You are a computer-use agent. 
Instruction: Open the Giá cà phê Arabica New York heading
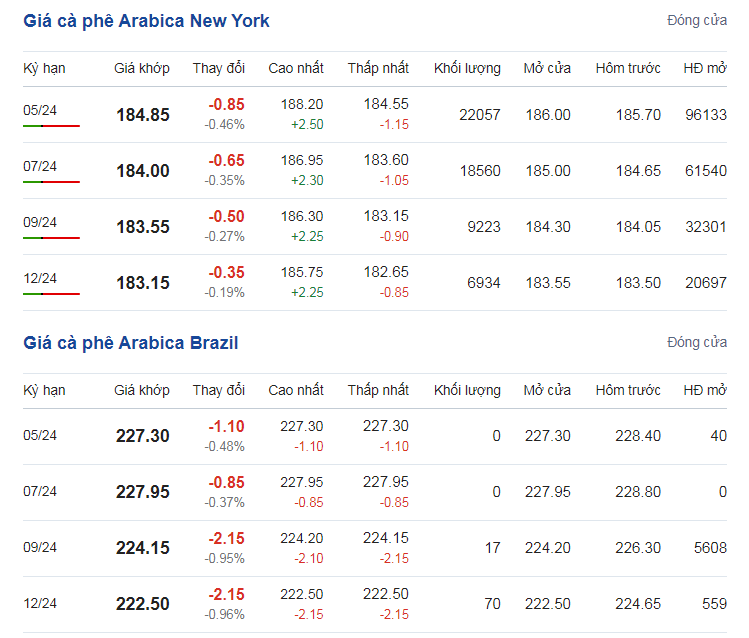click(x=146, y=21)
